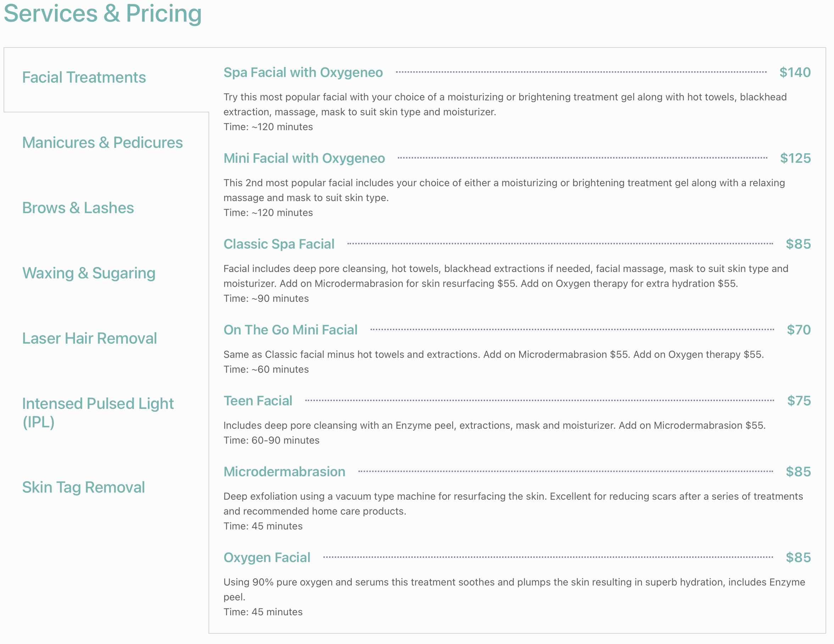834x644 pixels.
Task: Select Intensed Pulsed Light (IPL) tab
Action: [98, 413]
